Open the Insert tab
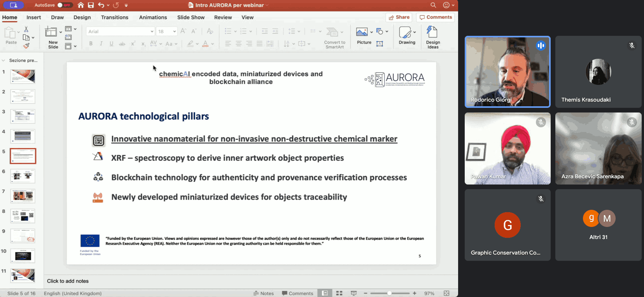This screenshot has height=297, width=644. (x=33, y=18)
